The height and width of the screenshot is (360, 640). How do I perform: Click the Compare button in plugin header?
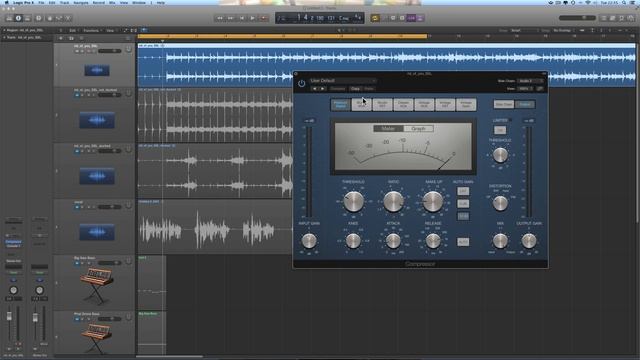click(338, 89)
